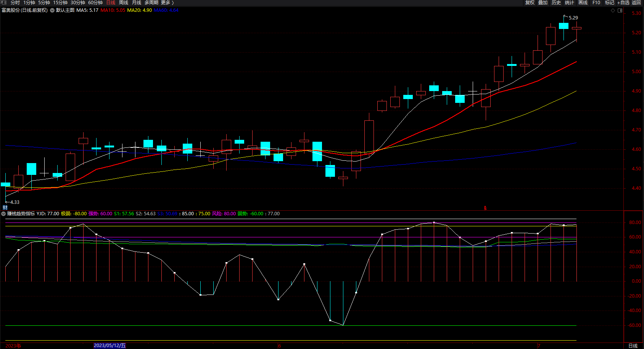
Task: Click the red $ marker on chart bottom
Action: click(x=485, y=208)
